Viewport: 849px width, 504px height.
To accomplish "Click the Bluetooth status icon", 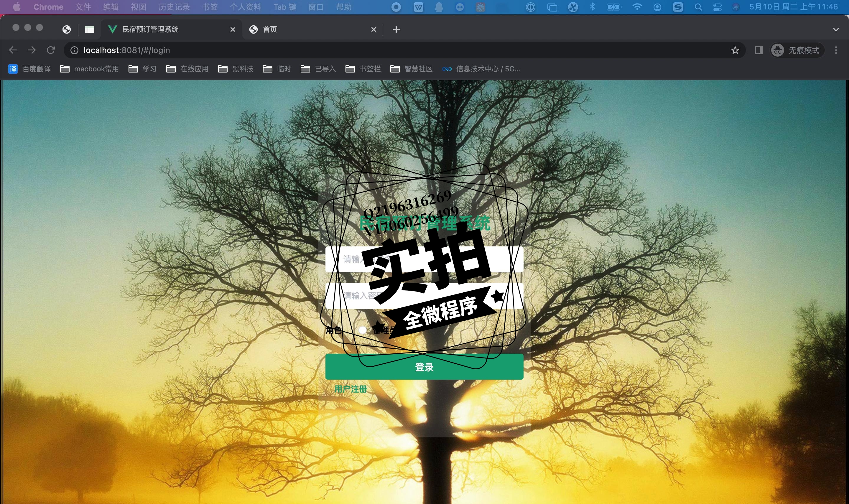I will coord(592,7).
